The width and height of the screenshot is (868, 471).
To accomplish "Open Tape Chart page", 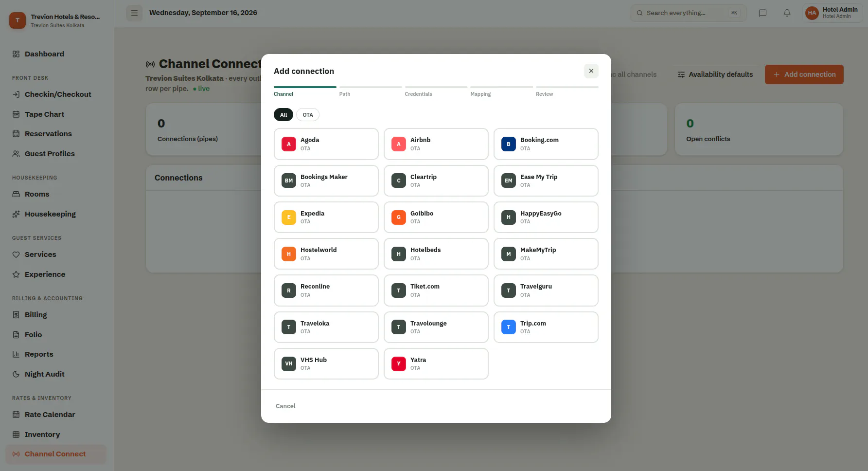I will coord(56,114).
